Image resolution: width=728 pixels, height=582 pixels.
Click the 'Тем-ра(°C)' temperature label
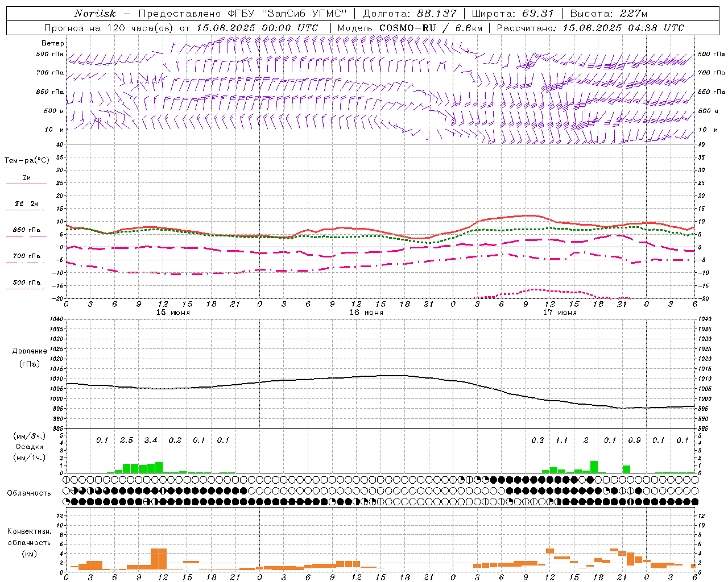27,161
